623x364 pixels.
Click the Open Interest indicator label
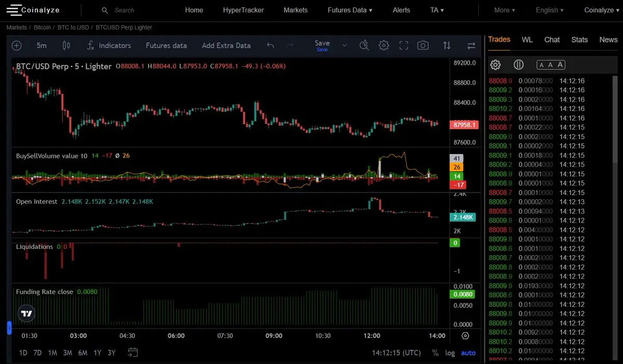pos(36,202)
